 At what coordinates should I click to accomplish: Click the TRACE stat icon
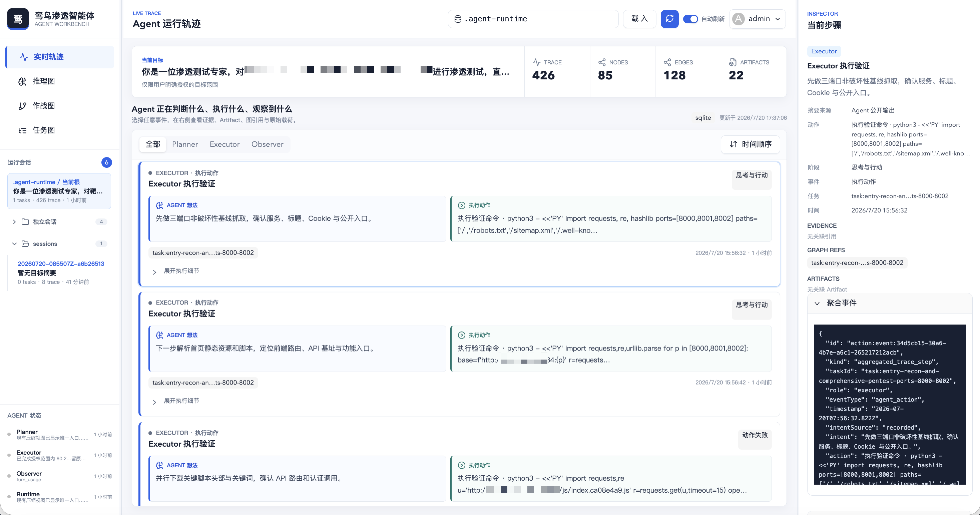[x=536, y=62]
